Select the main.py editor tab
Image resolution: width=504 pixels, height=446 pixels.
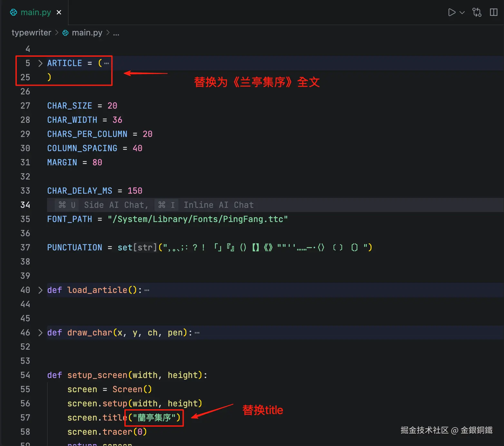[x=35, y=12]
